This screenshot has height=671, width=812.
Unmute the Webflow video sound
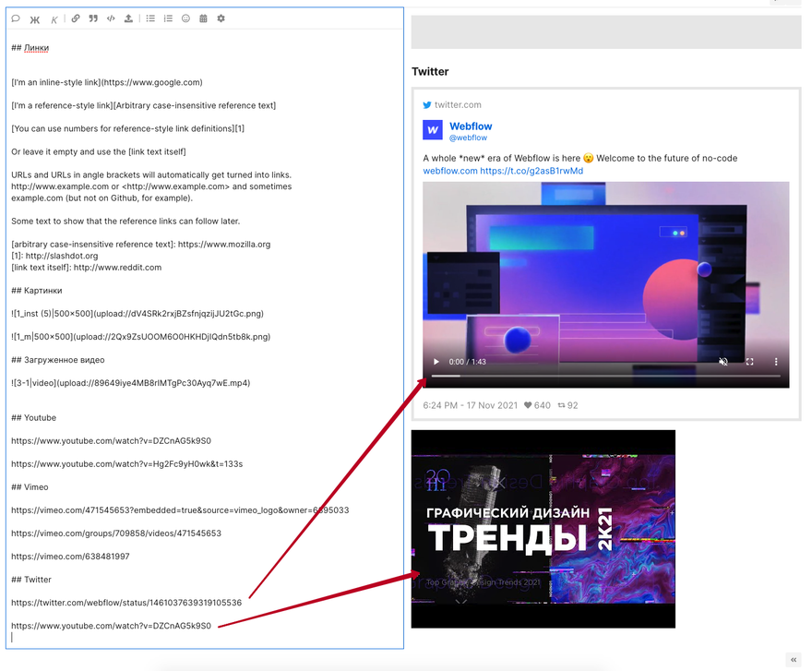pyautogui.click(x=723, y=362)
